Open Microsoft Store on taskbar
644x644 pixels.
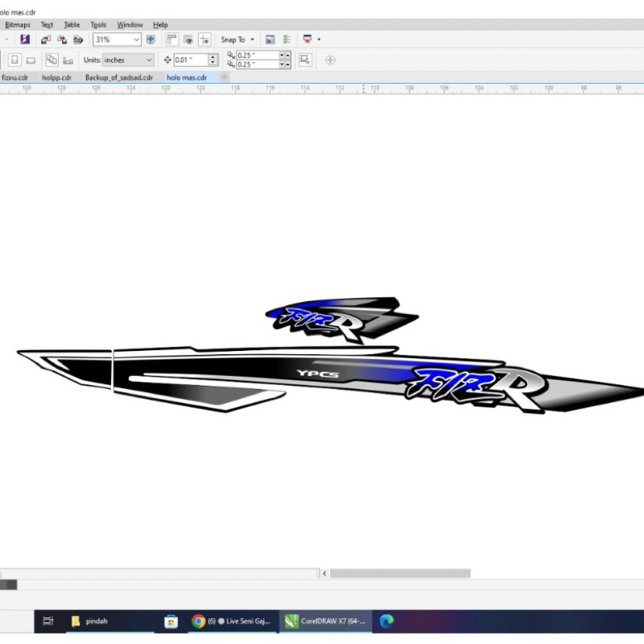click(171, 621)
